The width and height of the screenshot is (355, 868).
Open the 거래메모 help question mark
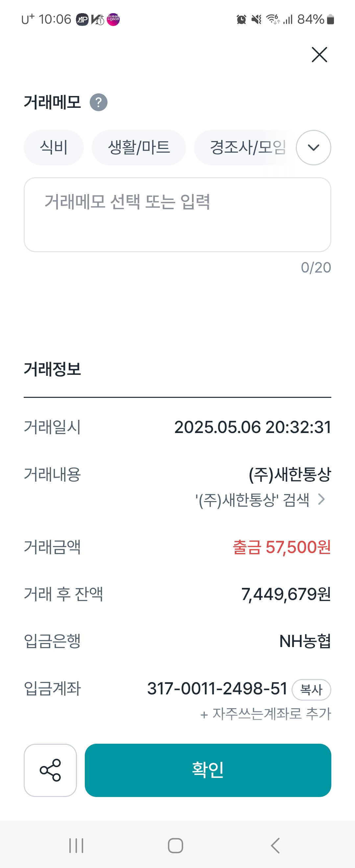click(x=98, y=103)
